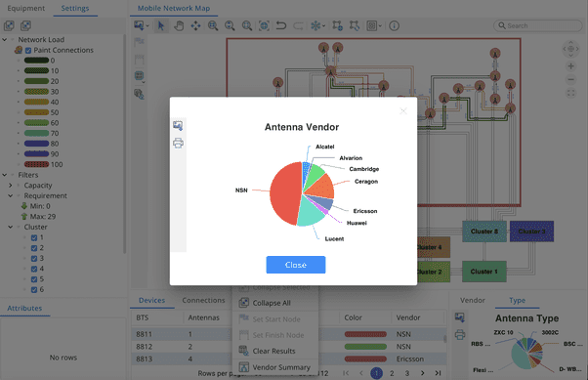Screen dimensions: 588x380
Task: Undo the last map action
Action: 281,25
